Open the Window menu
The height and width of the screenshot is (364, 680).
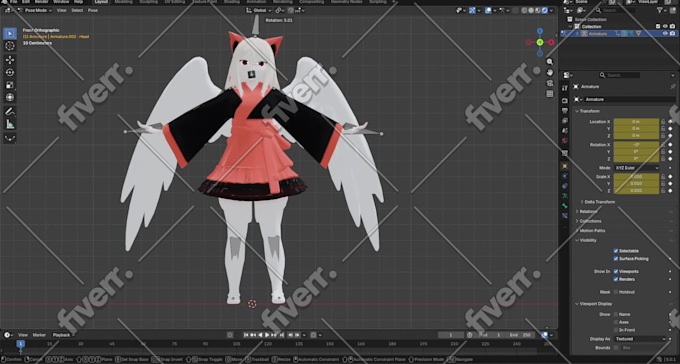point(61,2)
